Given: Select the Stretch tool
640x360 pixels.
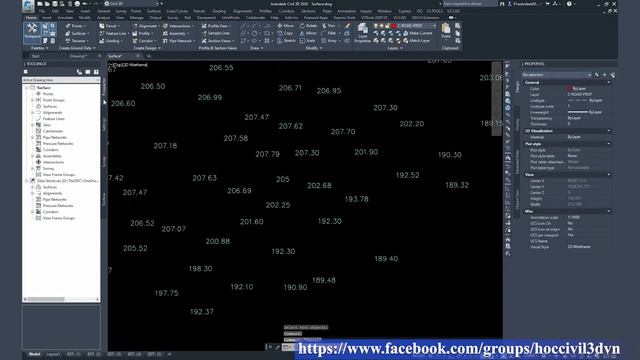Looking at the screenshot, I should tap(286, 40).
